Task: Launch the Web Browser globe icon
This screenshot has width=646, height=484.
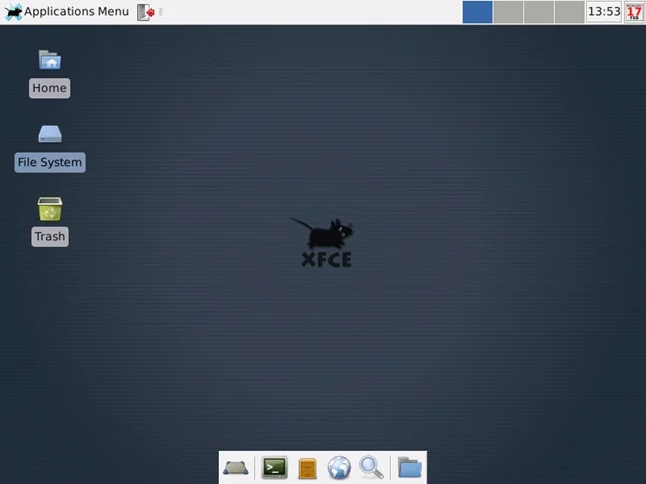Action: [x=339, y=468]
